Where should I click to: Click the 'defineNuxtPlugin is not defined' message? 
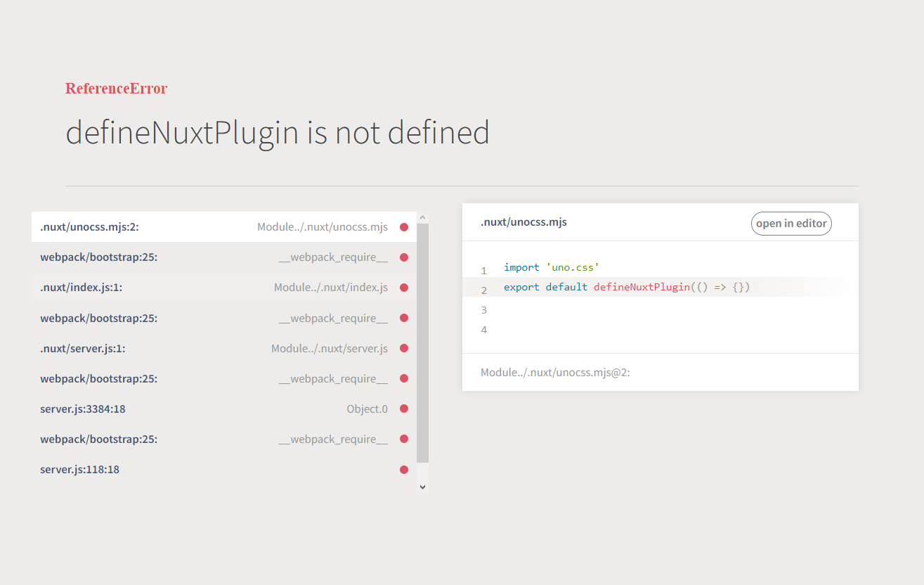click(278, 133)
